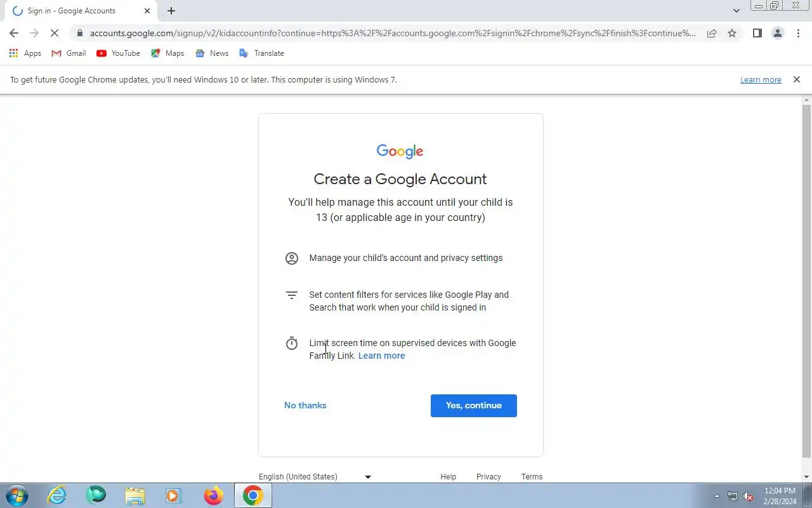This screenshot has height=508, width=812.
Task: Dismiss the Chrome update notification bar
Action: coord(797,79)
